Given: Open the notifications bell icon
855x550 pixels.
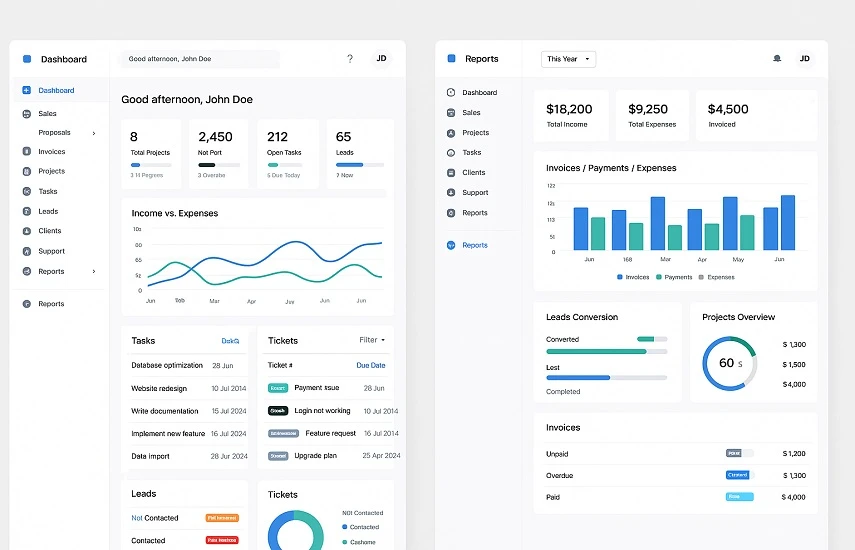Looking at the screenshot, I should click(777, 59).
